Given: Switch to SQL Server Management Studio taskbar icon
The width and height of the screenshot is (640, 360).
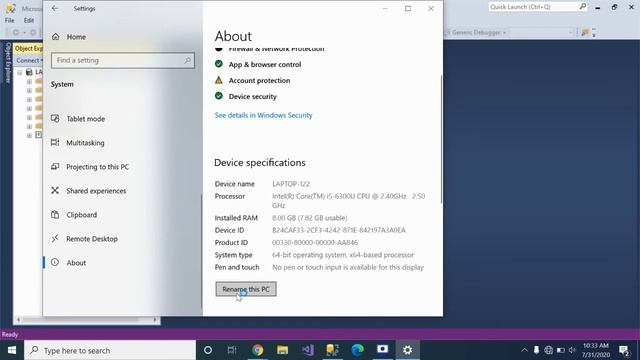Looking at the screenshot, I should 333,350.
